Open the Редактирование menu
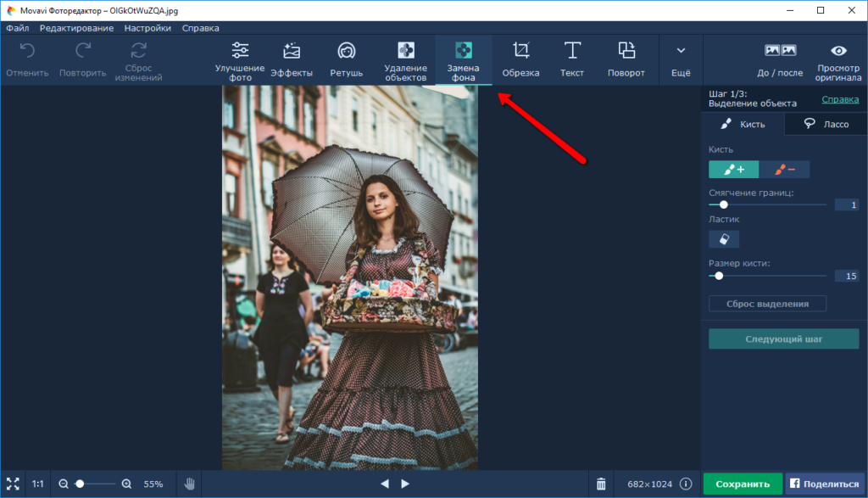868x498 pixels. 76,28
